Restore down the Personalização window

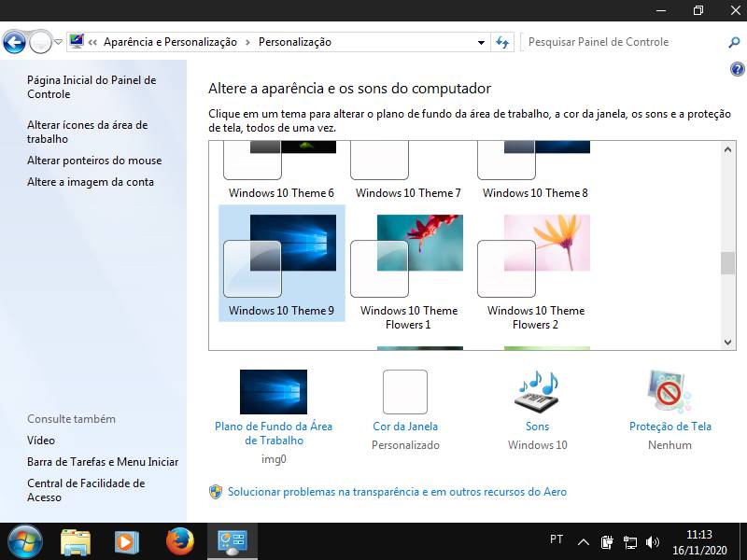click(698, 10)
